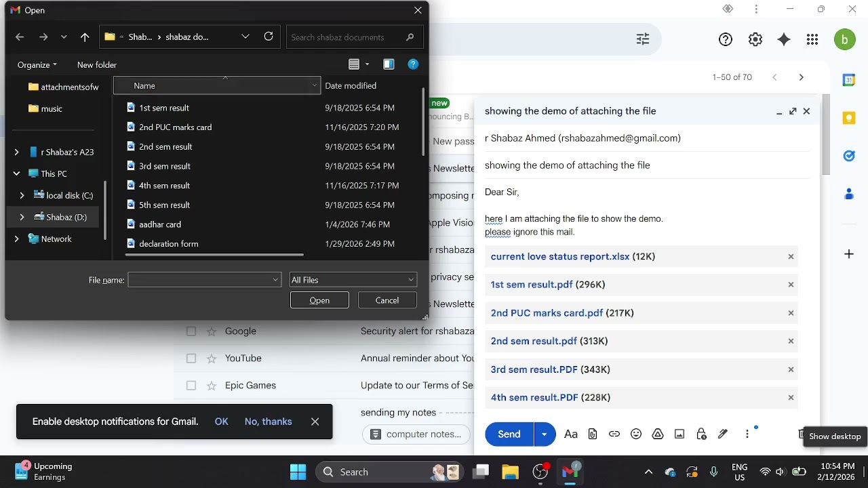The width and height of the screenshot is (868, 488).
Task: Insert signature pen icon
Action: tap(723, 434)
